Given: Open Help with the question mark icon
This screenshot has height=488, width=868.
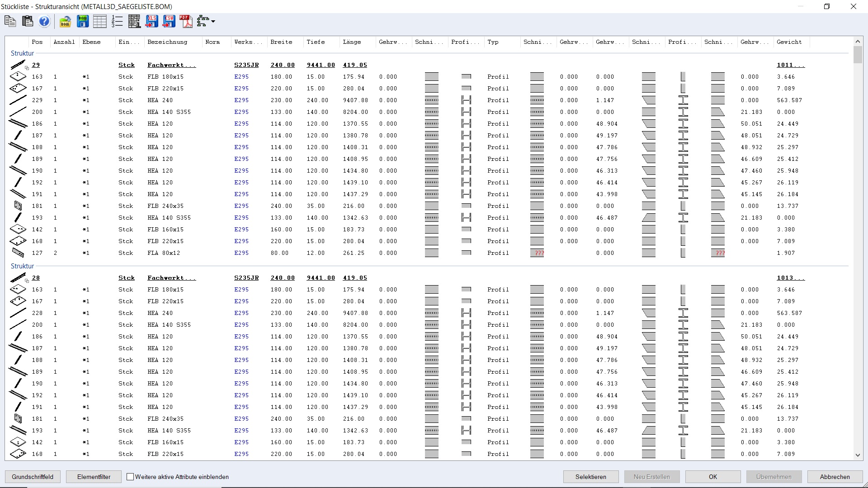Looking at the screenshot, I should [44, 21].
